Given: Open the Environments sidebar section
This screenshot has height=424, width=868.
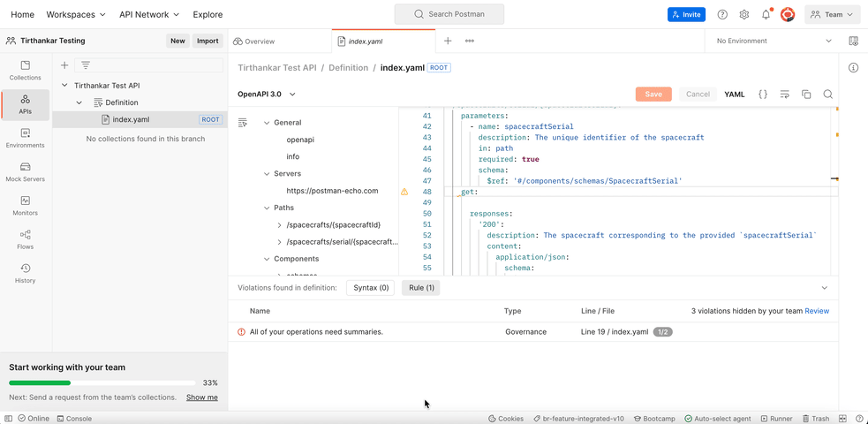Looking at the screenshot, I should coord(25,139).
